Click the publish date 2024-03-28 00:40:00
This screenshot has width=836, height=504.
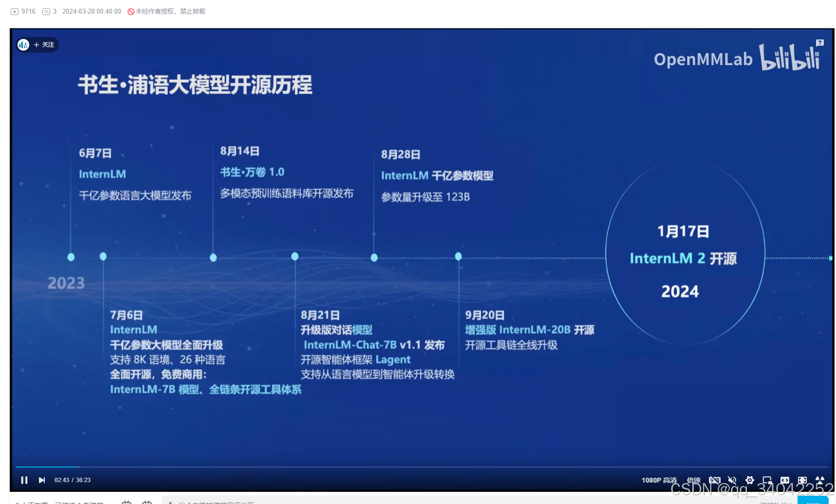[92, 11]
